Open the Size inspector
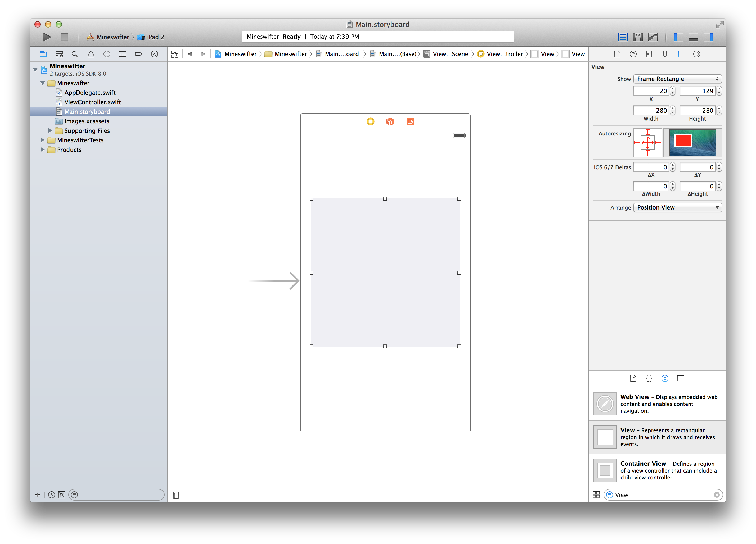This screenshot has height=544, width=756. pos(681,54)
